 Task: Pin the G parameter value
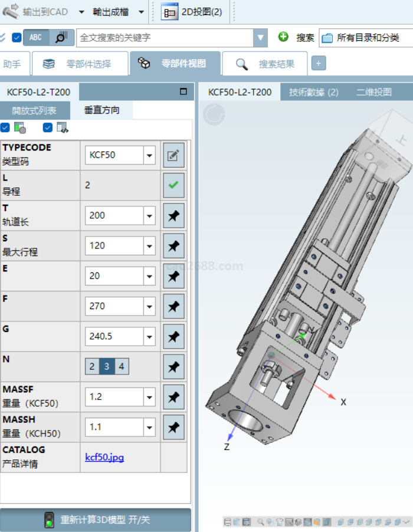pyautogui.click(x=173, y=337)
